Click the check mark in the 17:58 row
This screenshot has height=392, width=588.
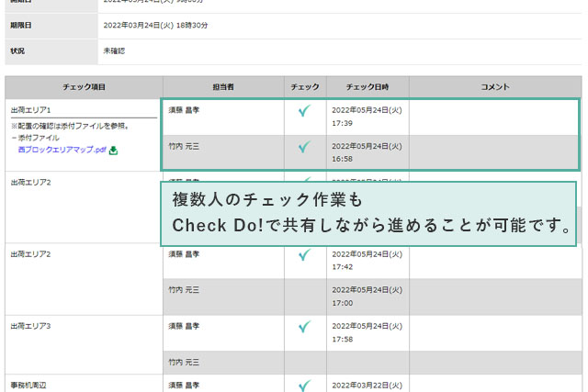click(304, 327)
